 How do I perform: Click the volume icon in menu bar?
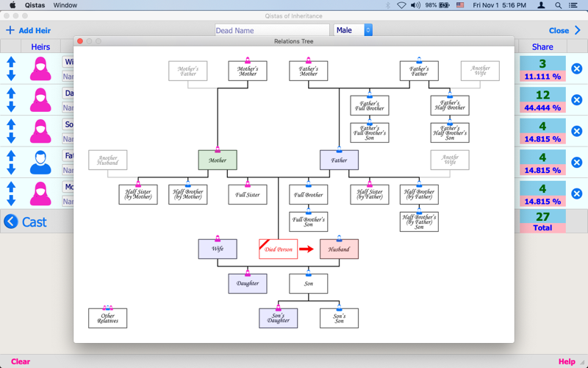(x=415, y=5)
